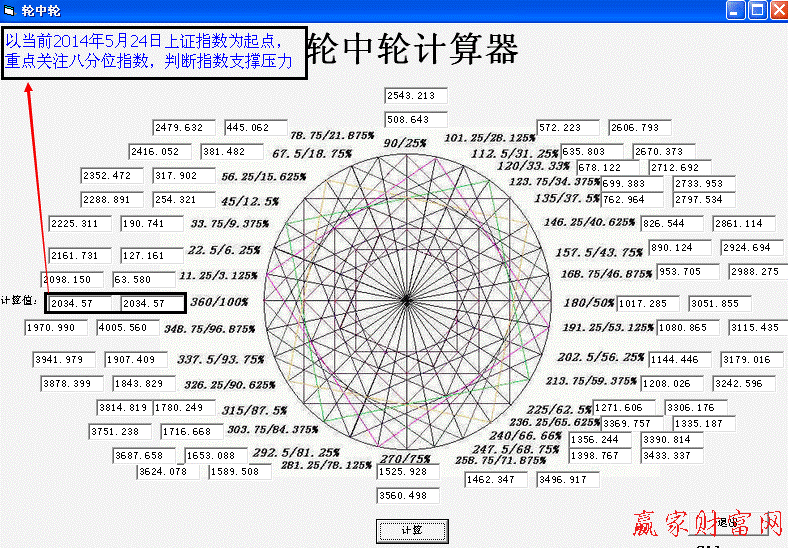The image size is (788, 548).
Task: Select the 1525.928 field below 270/75%
Action: coord(408,471)
